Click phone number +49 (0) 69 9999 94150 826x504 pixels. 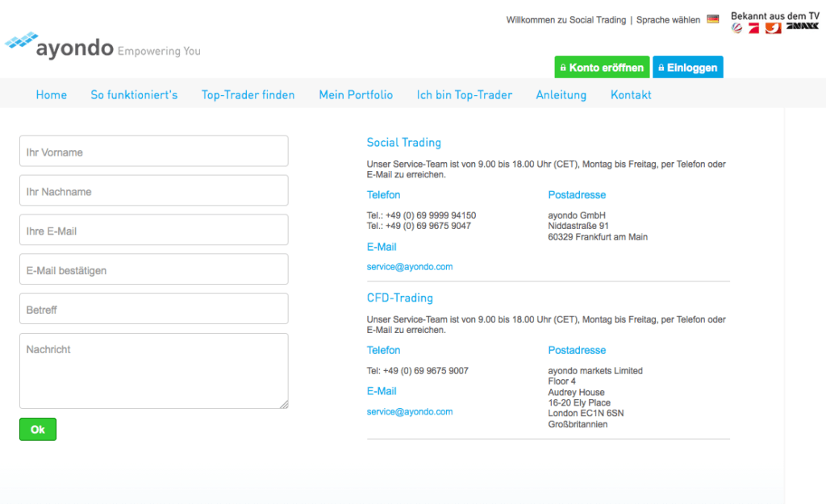tap(431, 215)
